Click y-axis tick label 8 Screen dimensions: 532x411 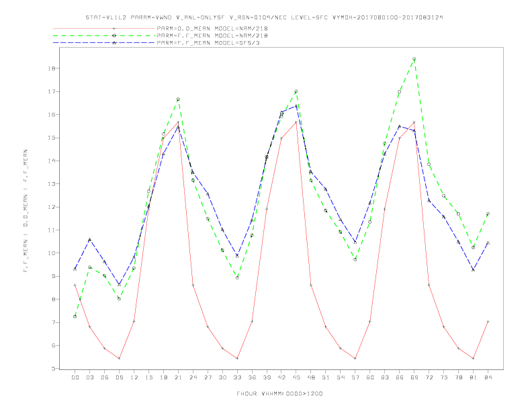pyautogui.click(x=54, y=300)
